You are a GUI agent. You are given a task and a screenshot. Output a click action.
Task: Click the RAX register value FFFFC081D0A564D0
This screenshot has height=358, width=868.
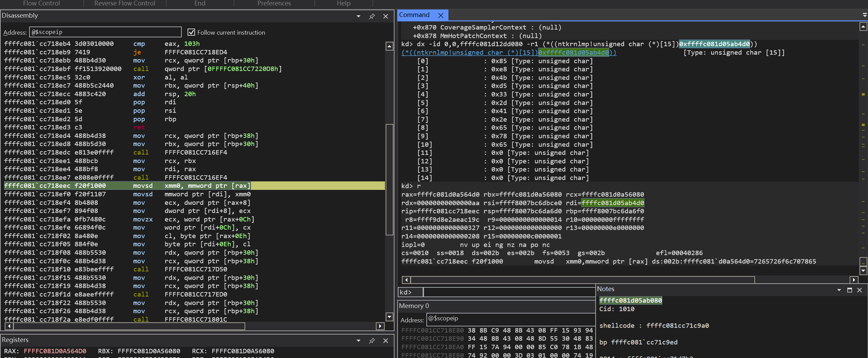coord(55,351)
